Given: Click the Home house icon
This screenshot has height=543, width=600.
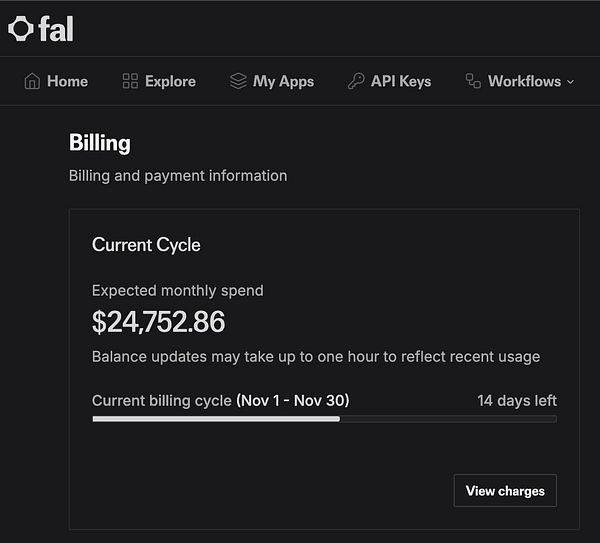Looking at the screenshot, I should pos(32,81).
